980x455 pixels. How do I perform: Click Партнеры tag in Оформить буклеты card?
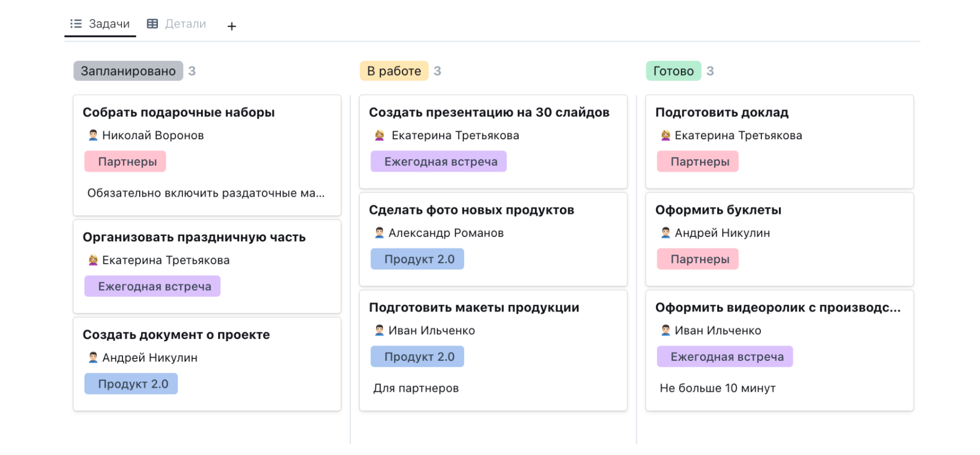pos(700,259)
